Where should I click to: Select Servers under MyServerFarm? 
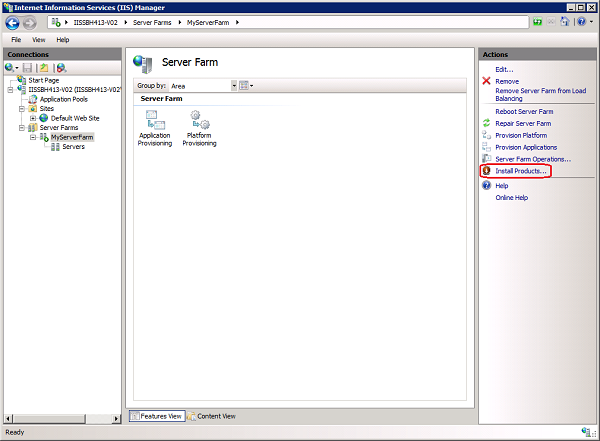tap(73, 147)
